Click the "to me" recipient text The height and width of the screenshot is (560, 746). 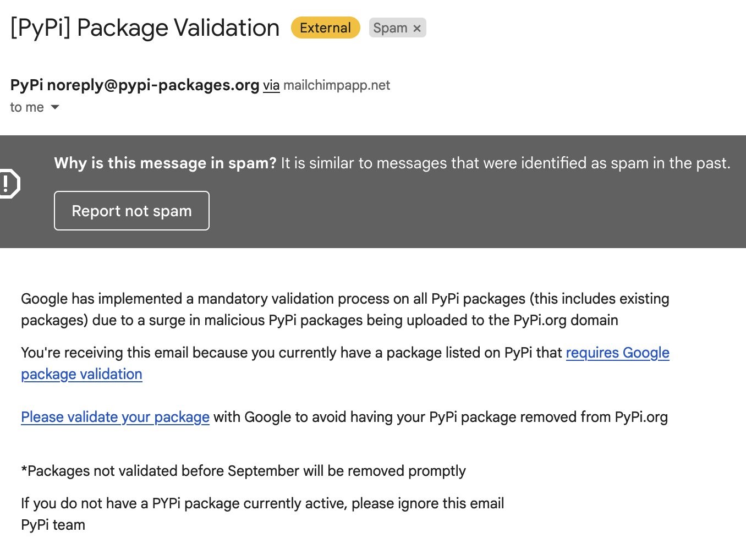click(26, 107)
